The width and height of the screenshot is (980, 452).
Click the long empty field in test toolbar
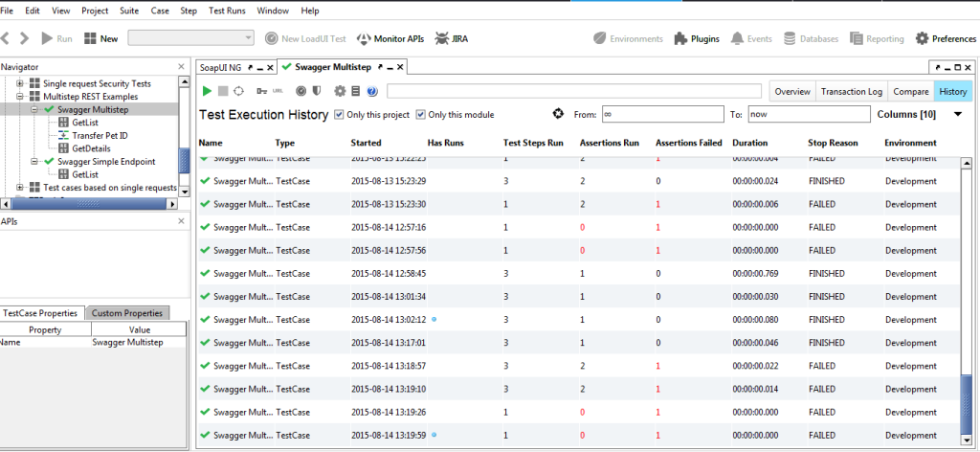coord(574,91)
